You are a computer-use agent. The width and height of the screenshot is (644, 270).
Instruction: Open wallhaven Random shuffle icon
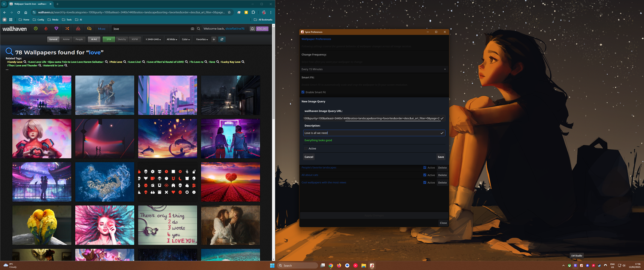67,28
